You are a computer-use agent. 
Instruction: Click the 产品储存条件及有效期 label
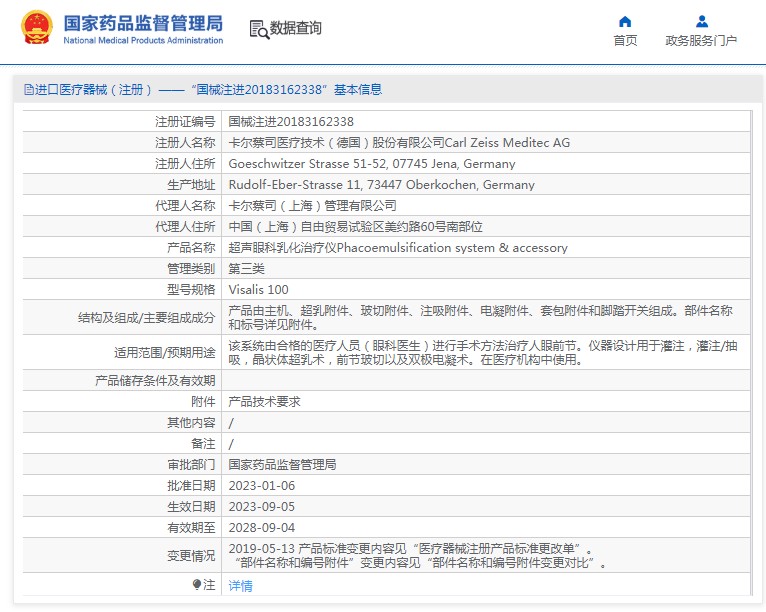click(155, 380)
